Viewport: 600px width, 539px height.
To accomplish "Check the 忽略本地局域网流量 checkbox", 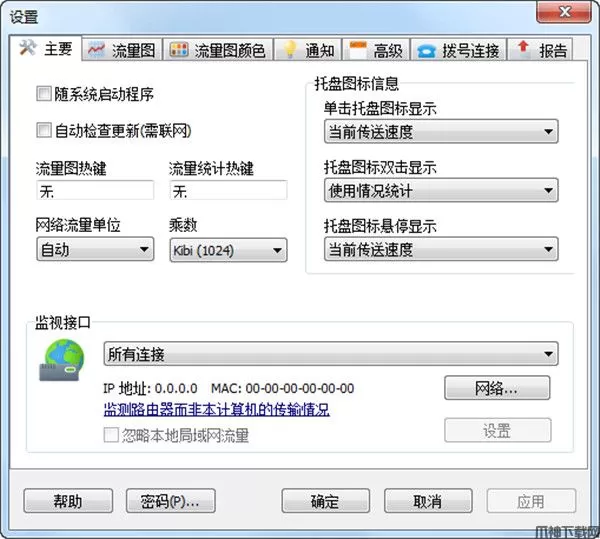I will click(111, 435).
